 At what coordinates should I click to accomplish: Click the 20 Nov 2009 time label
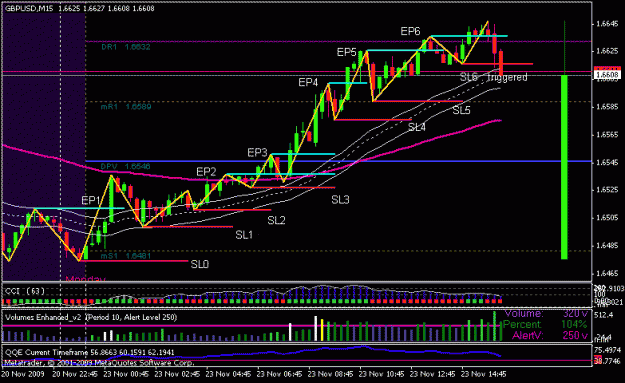23,374
